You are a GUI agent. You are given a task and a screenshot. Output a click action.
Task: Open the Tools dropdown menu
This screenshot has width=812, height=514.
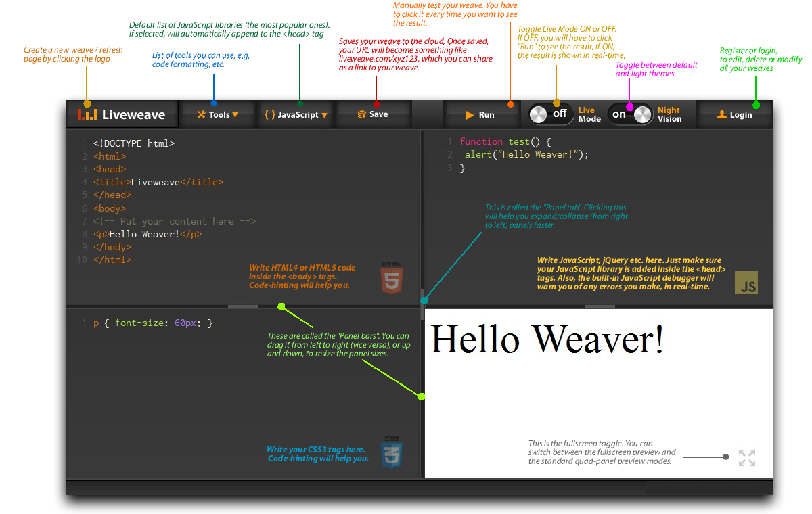[x=218, y=114]
